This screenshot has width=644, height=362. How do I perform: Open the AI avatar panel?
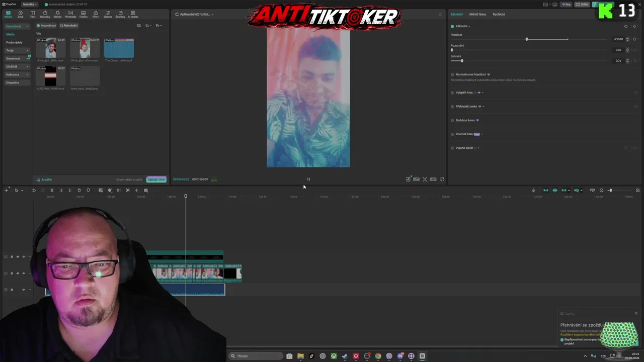pos(133,14)
